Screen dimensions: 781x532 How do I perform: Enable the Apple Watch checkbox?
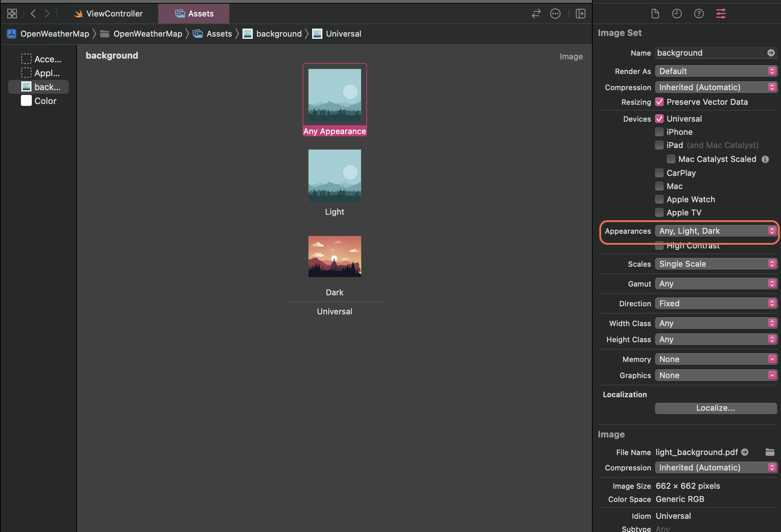coord(659,199)
